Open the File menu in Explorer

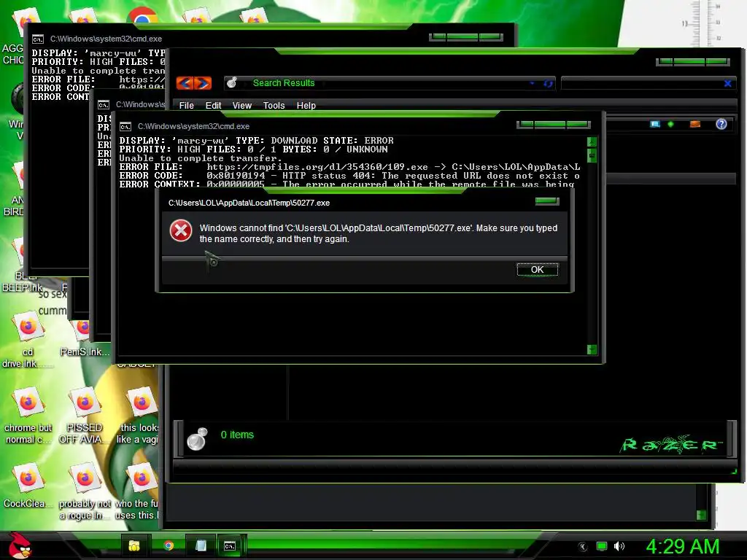point(186,105)
